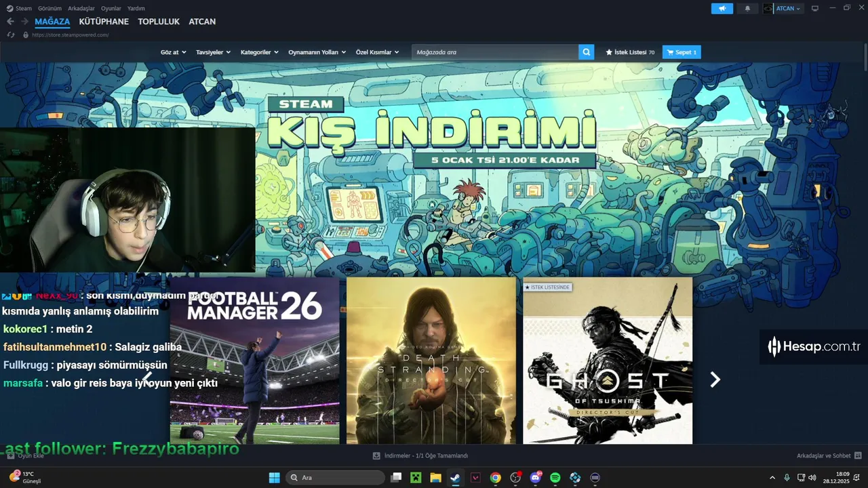Show next carousel games arrow
868x488 pixels.
point(715,380)
